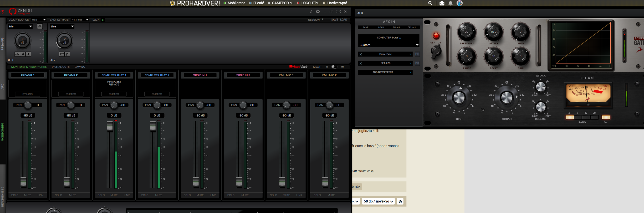Click the PowerGate THRESHOLD knob
The image size is (644, 213).
click(466, 32)
